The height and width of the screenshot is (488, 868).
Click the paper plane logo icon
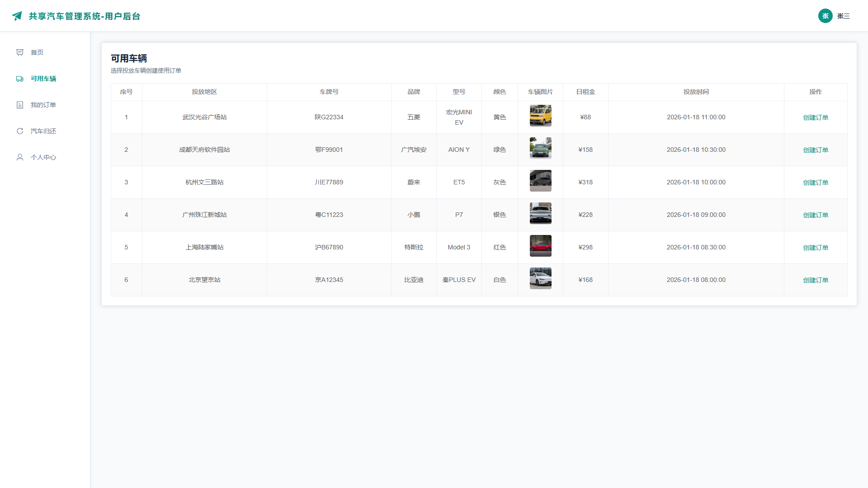pyautogui.click(x=17, y=16)
